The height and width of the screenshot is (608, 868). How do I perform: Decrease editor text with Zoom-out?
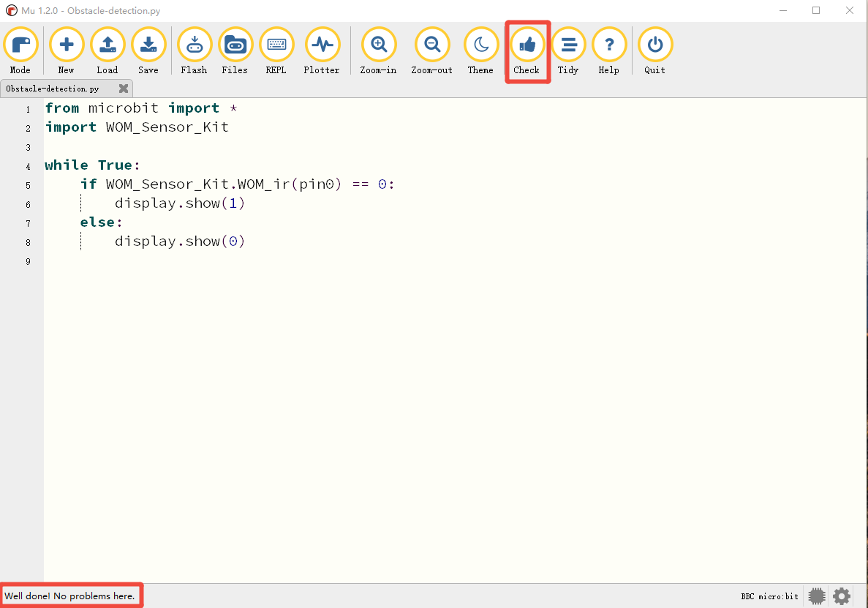click(x=431, y=45)
